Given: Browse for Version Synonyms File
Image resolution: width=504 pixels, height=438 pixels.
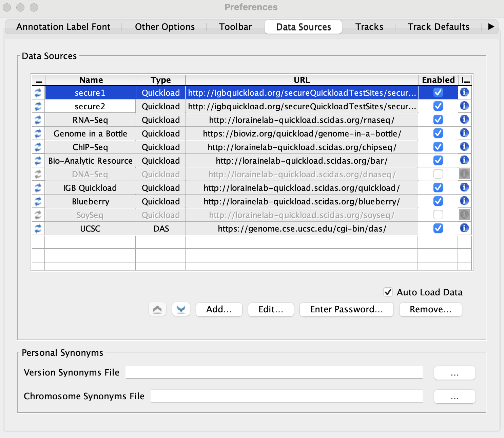Looking at the screenshot, I should (x=455, y=373).
